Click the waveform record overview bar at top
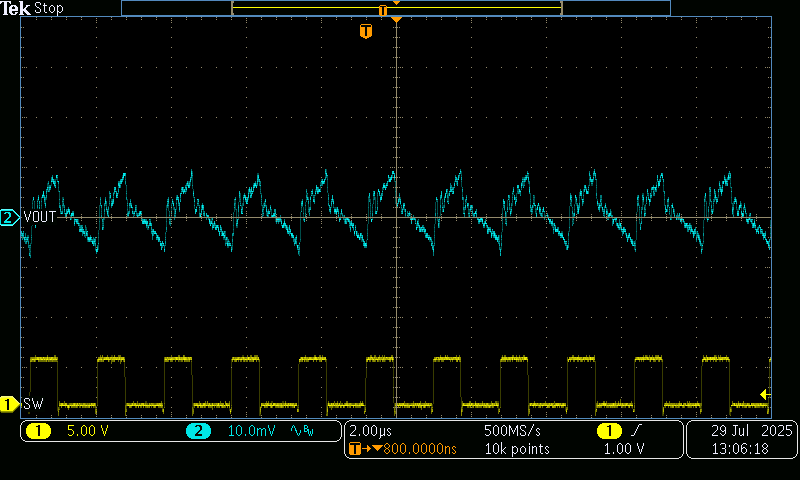 tap(396, 8)
